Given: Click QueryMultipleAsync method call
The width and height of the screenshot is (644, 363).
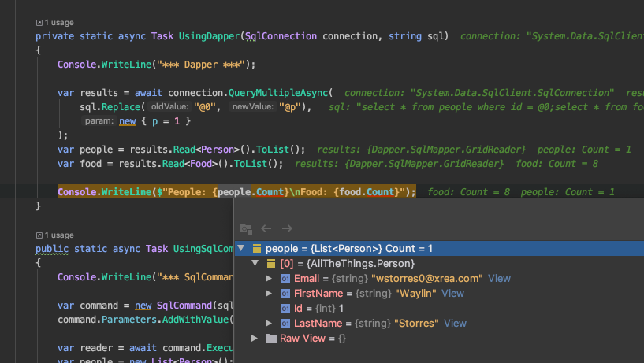Looking at the screenshot, I should 278,93.
